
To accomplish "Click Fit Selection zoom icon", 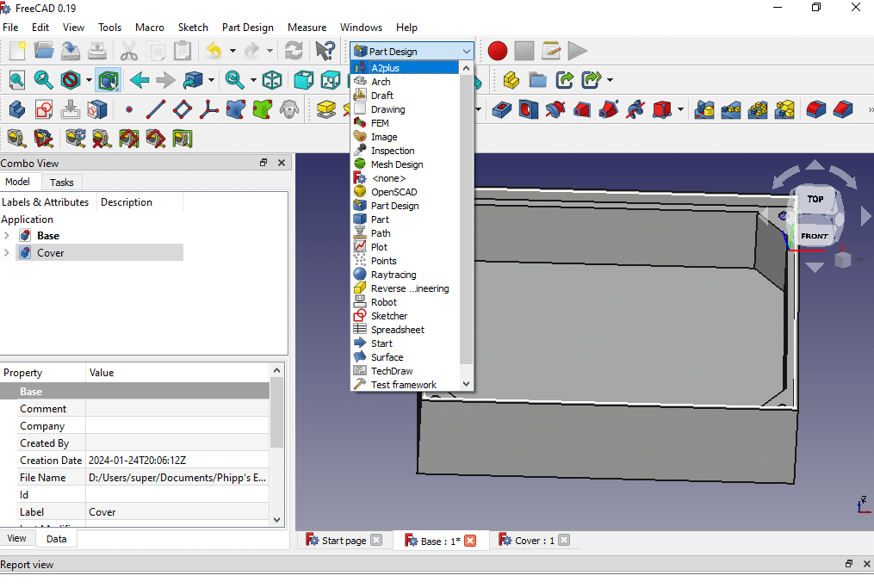I will coord(43,80).
